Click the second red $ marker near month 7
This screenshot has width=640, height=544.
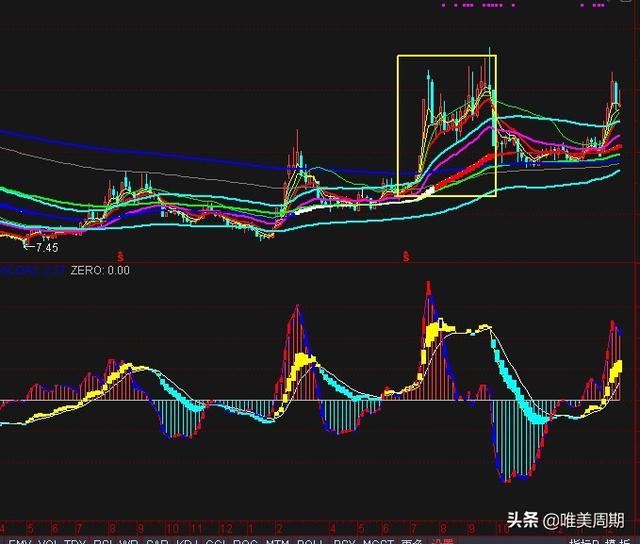406,257
